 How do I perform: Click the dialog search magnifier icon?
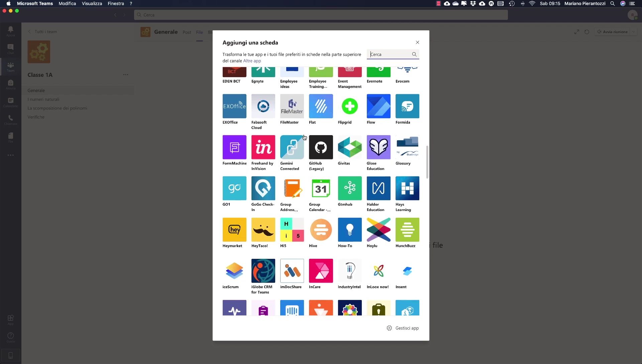click(414, 54)
